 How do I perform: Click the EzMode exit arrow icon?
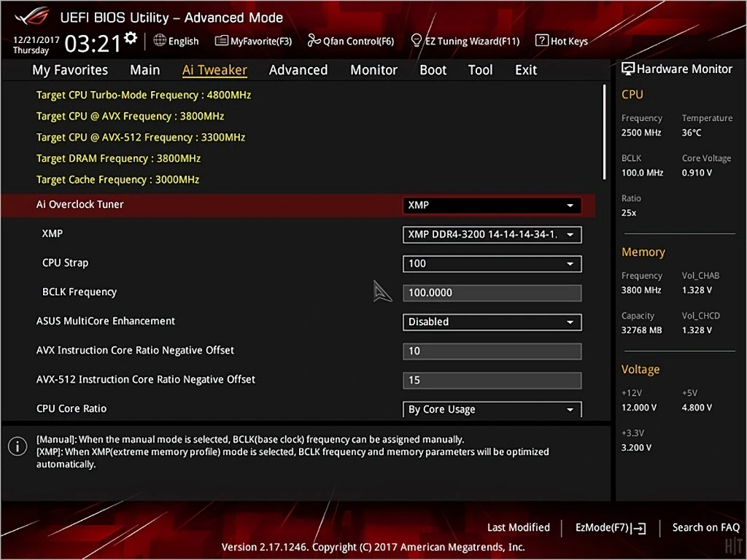click(x=638, y=528)
